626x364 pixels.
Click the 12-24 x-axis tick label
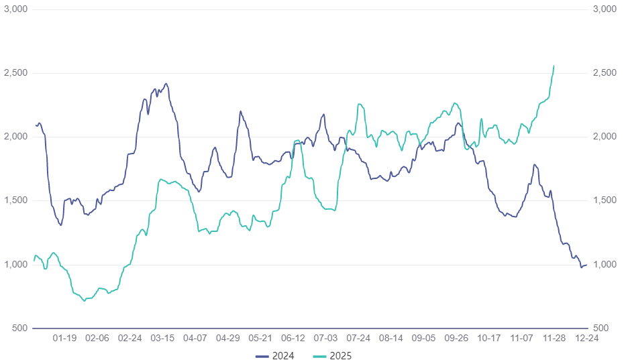pos(587,339)
